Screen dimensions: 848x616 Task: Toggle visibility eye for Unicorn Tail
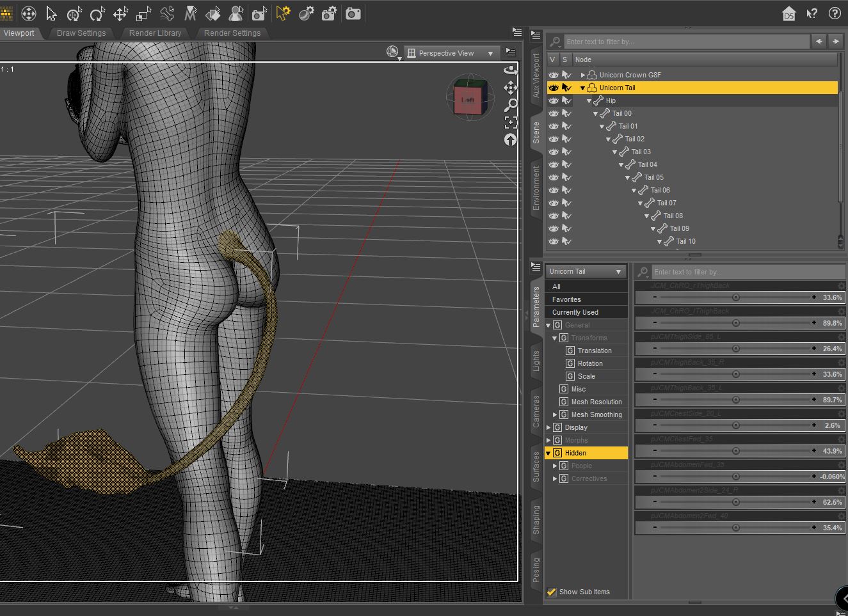pos(554,88)
